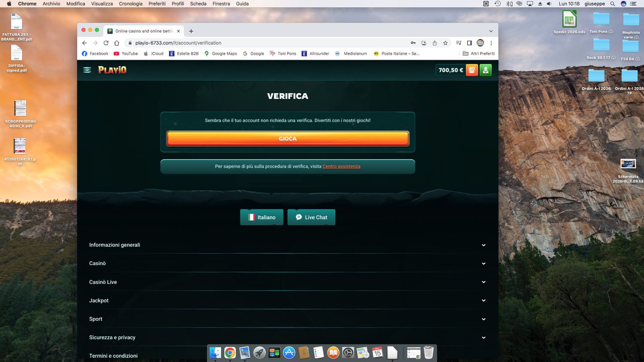Open the password key icon in address bar
The width and height of the screenshot is (644, 362).
pyautogui.click(x=413, y=43)
